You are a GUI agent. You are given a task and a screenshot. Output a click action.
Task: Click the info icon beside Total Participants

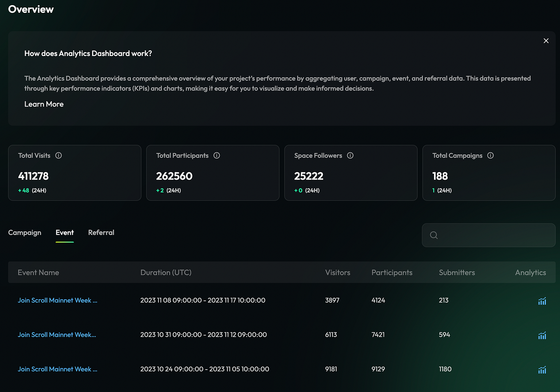pyautogui.click(x=217, y=156)
